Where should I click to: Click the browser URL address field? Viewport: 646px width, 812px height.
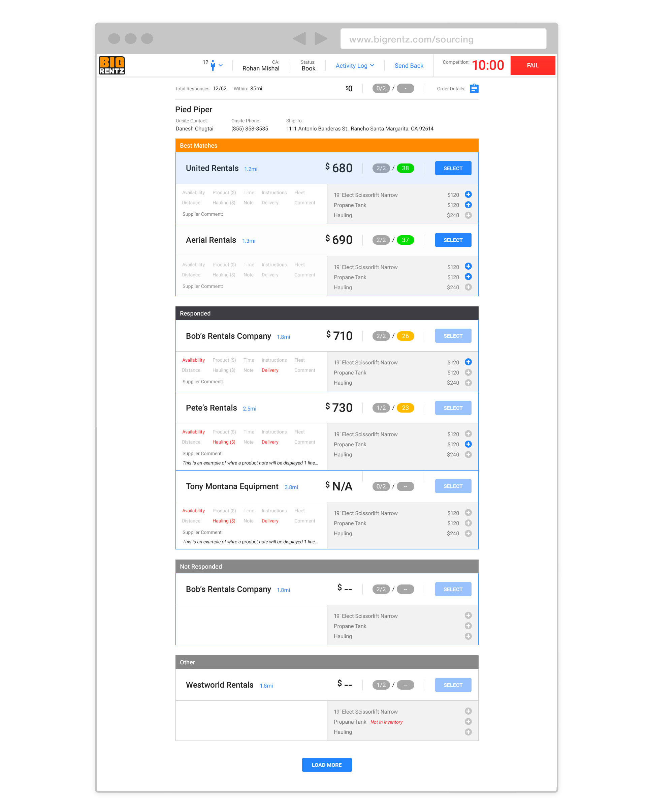click(x=443, y=39)
